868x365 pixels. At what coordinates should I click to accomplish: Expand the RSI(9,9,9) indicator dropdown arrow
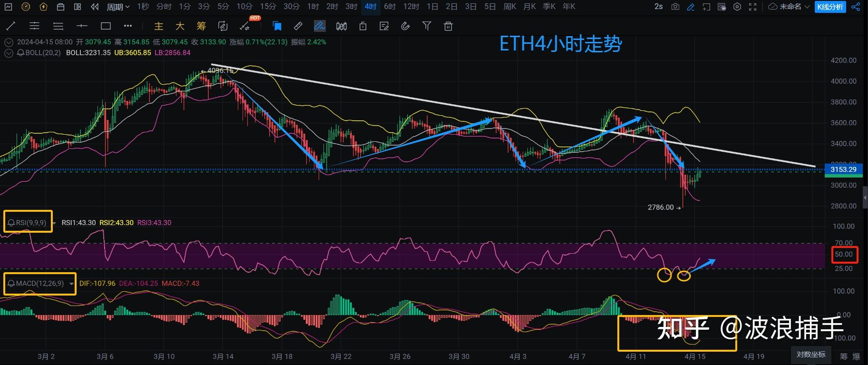click(54, 223)
